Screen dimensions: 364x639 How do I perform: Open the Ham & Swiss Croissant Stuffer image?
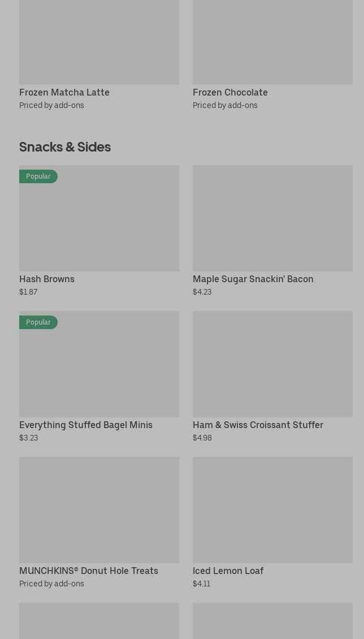coord(272,364)
